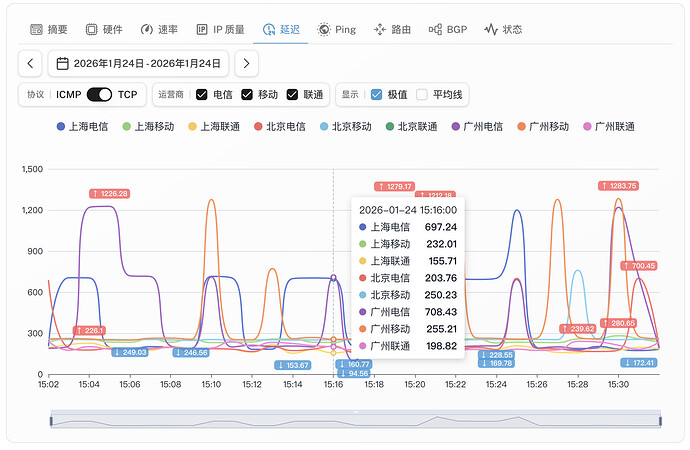Click the 1,500 y-axis label

32,169
